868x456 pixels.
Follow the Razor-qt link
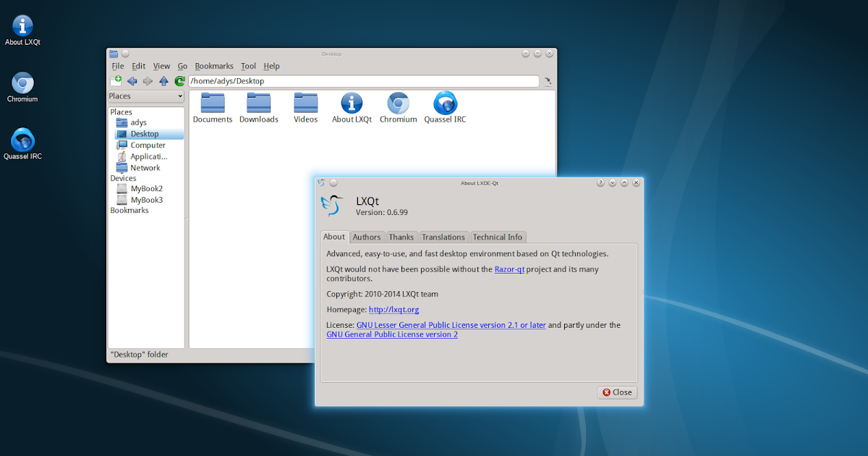pyautogui.click(x=509, y=269)
